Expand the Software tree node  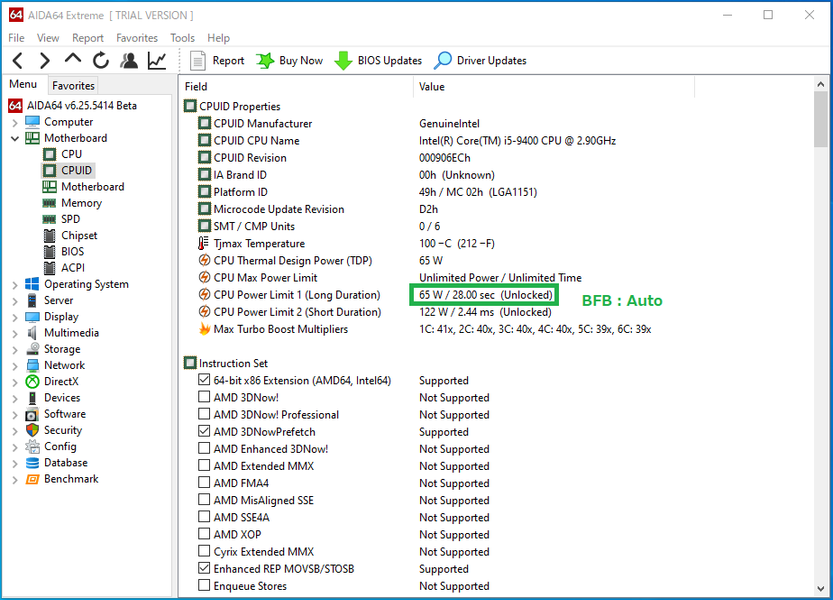[x=15, y=415]
